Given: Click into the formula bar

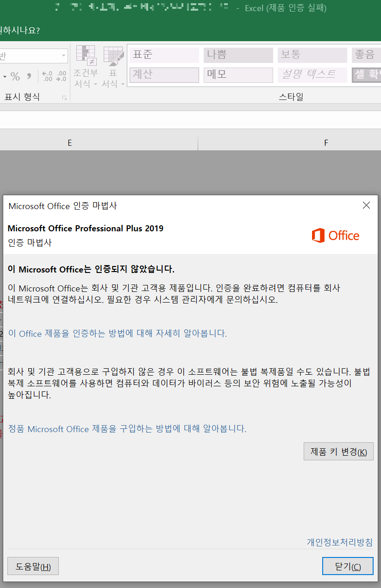Looking at the screenshot, I should pyautogui.click(x=190, y=119).
